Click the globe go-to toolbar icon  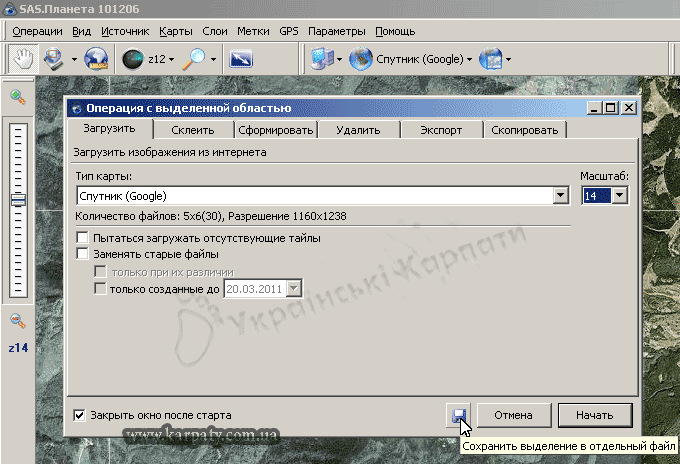click(x=96, y=59)
